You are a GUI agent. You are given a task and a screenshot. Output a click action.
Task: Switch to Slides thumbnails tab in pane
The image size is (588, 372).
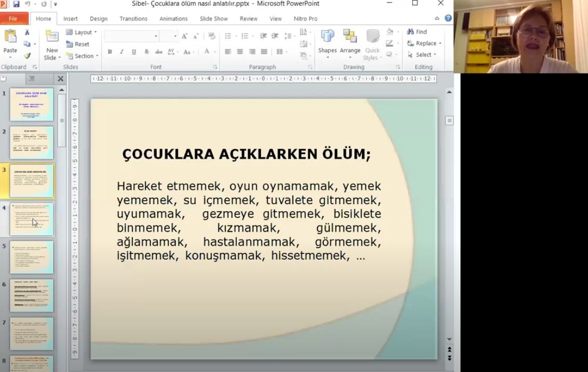click(4, 78)
